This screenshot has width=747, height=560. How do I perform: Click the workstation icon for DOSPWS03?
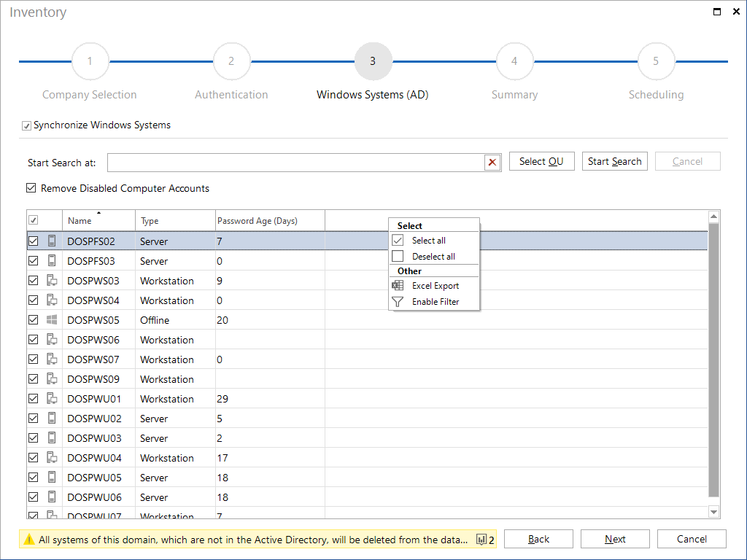[52, 281]
